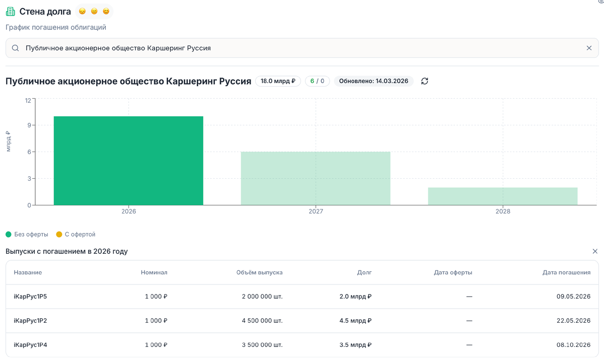Click the Стена долга app logo icon
Image resolution: width=604 pixels, height=364 pixels.
tap(10, 11)
